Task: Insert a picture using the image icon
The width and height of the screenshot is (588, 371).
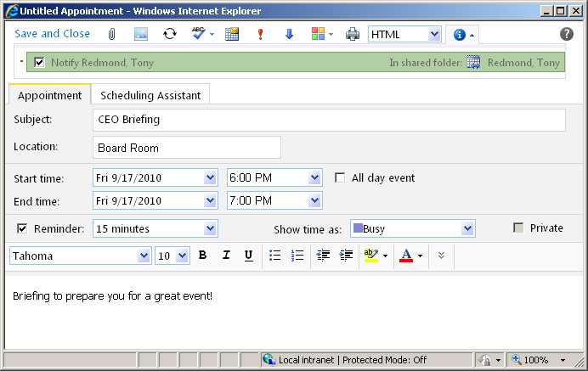Action: click(141, 34)
